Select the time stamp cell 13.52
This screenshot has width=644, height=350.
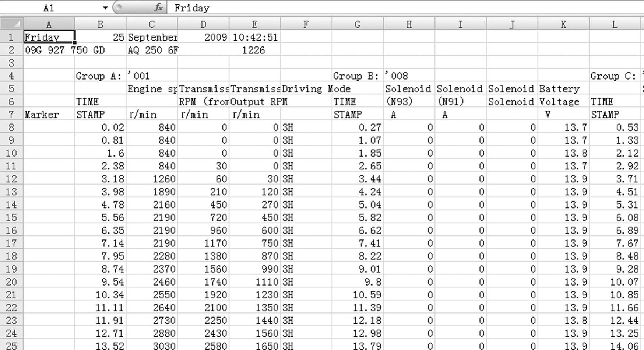coord(101,346)
